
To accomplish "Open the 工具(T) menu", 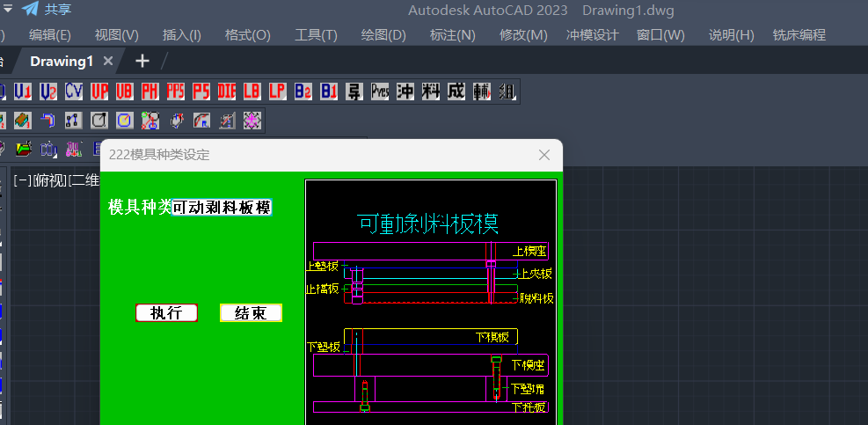I will click(x=316, y=35).
